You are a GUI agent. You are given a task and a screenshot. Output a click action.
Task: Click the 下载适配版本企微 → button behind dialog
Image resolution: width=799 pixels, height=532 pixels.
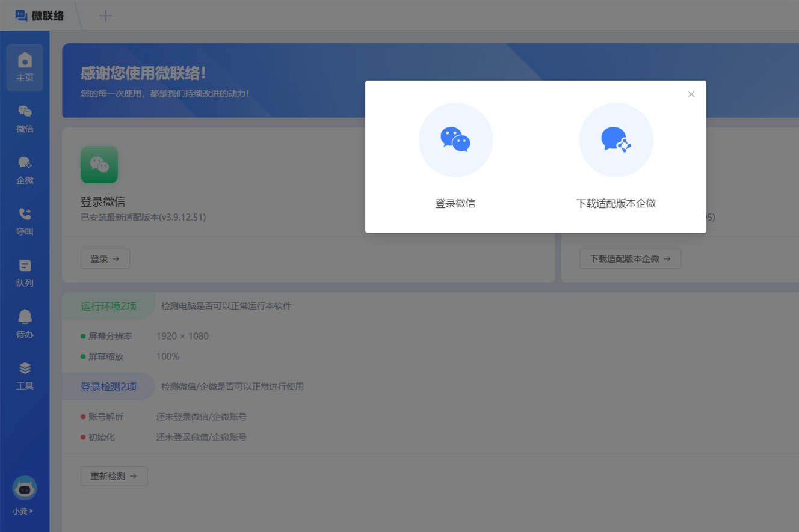coord(631,259)
